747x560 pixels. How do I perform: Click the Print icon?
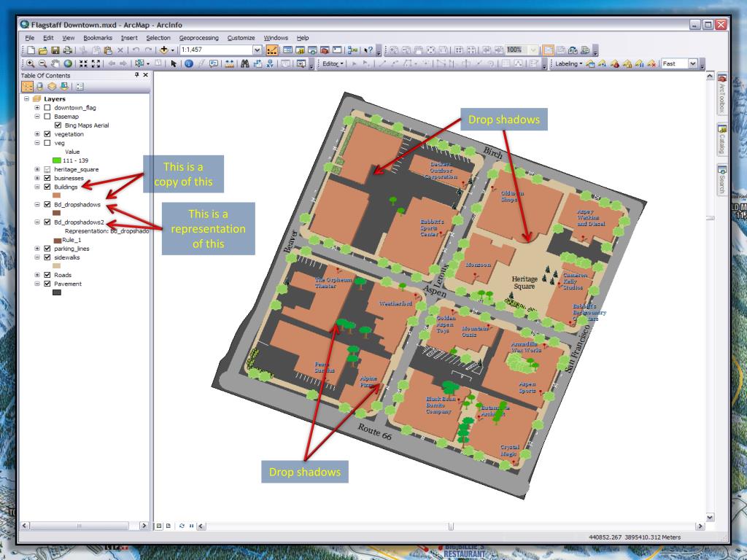pos(67,50)
